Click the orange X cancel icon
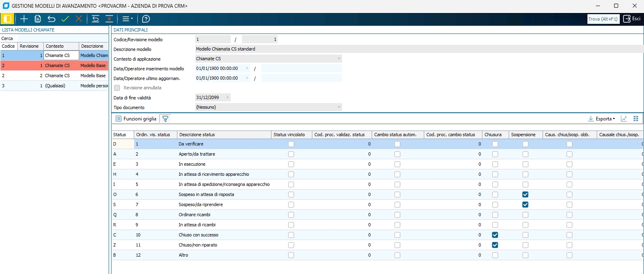Viewport: 644px width, 274px height. [79, 19]
